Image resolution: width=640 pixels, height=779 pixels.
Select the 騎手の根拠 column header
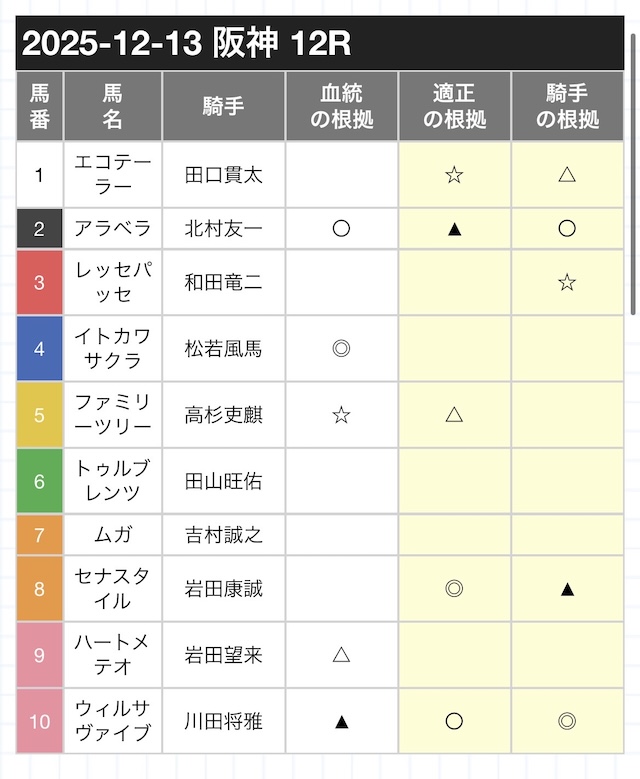(x=567, y=107)
